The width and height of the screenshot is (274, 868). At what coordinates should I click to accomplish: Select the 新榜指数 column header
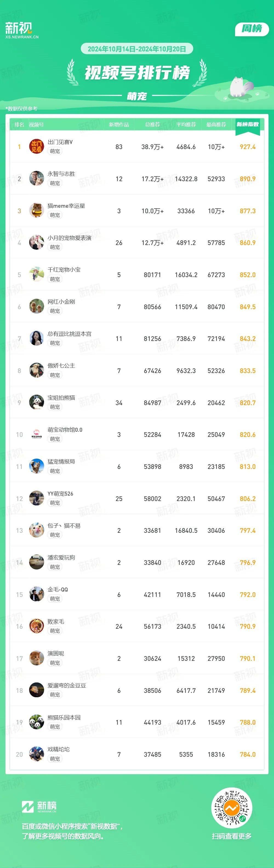click(x=248, y=124)
